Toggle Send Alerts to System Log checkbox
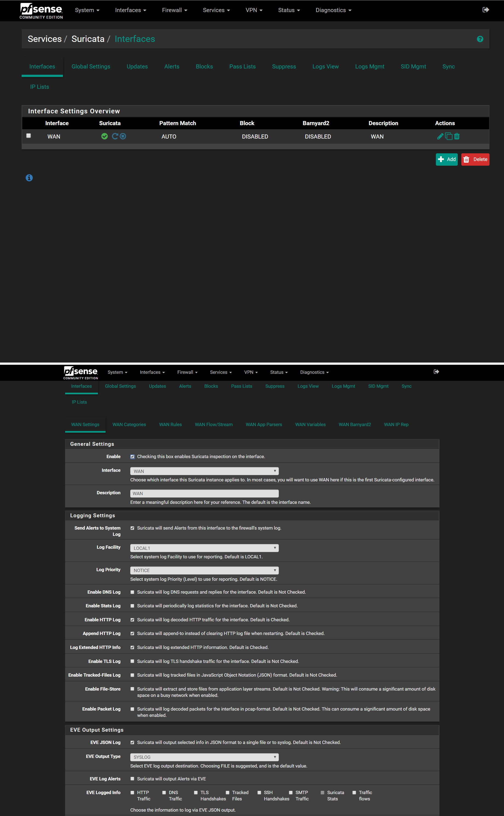Screen dimensions: 504x816 (x=132, y=528)
